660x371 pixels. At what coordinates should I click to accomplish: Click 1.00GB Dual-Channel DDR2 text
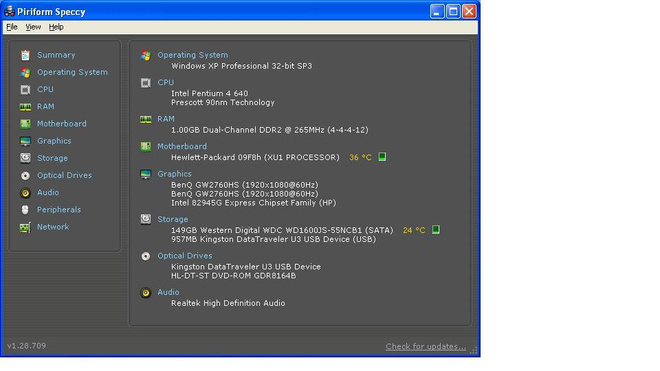point(270,130)
